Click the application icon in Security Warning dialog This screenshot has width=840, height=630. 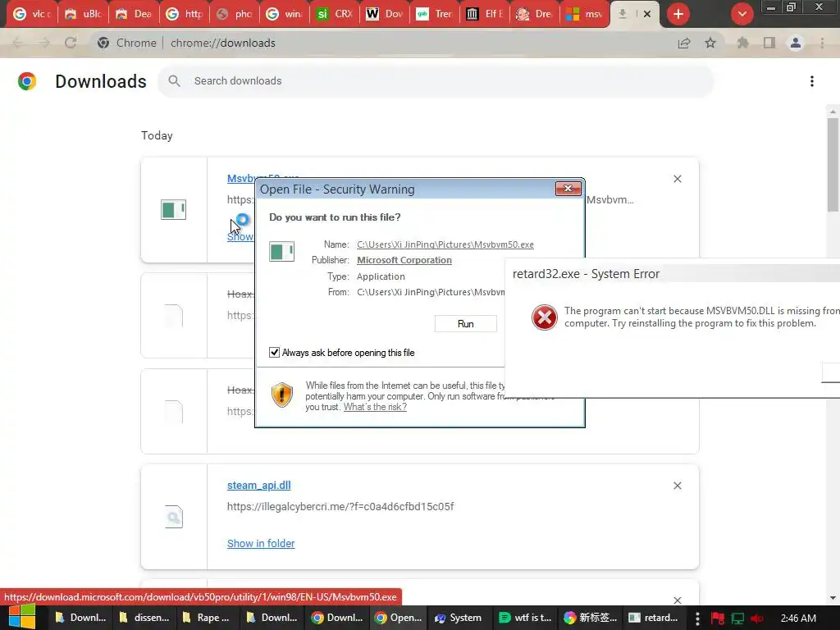tap(282, 251)
